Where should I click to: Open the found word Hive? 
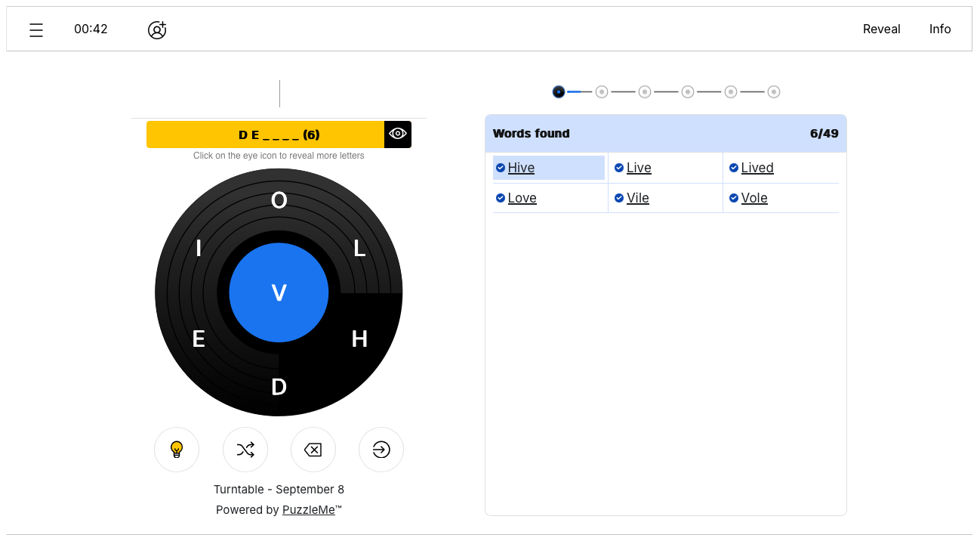click(x=521, y=168)
